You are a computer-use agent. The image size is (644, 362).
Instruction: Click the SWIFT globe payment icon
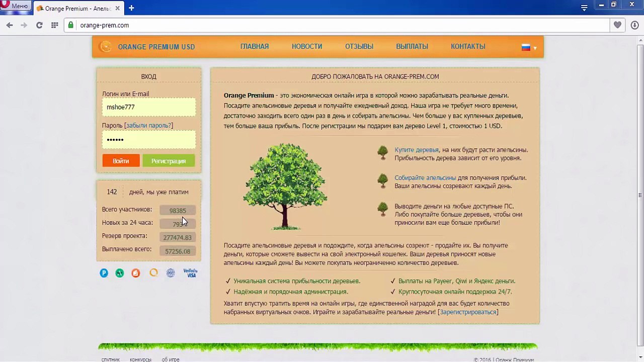pyautogui.click(x=171, y=273)
